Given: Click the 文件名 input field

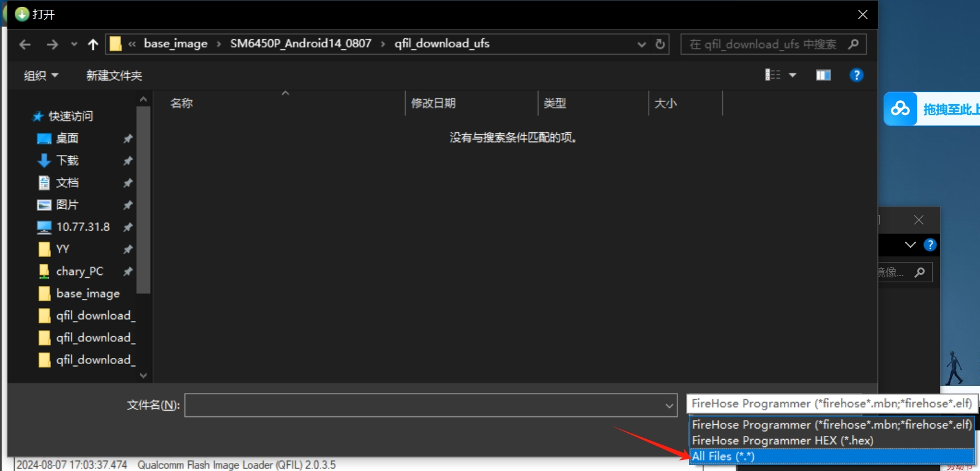Looking at the screenshot, I should click(424, 406).
